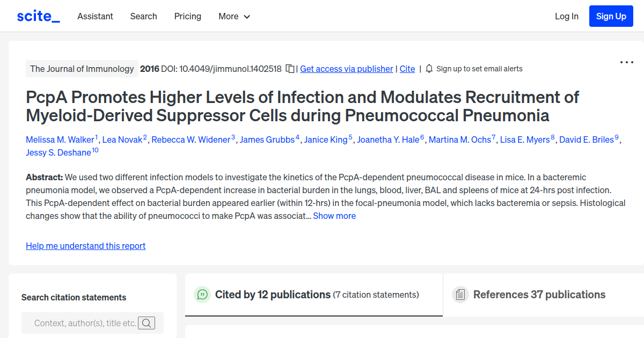The height and width of the screenshot is (338, 644).
Task: Click the magnifier in the citation search box
Action: point(147,323)
